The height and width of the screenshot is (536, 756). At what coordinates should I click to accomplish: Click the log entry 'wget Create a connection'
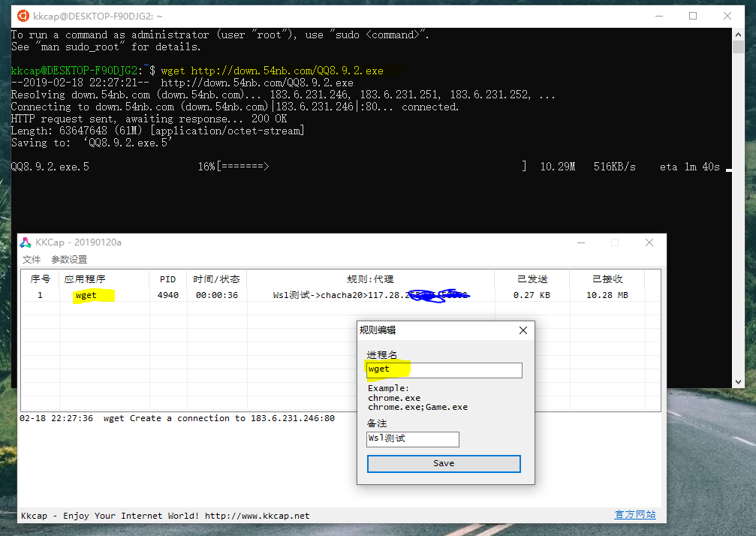click(177, 418)
